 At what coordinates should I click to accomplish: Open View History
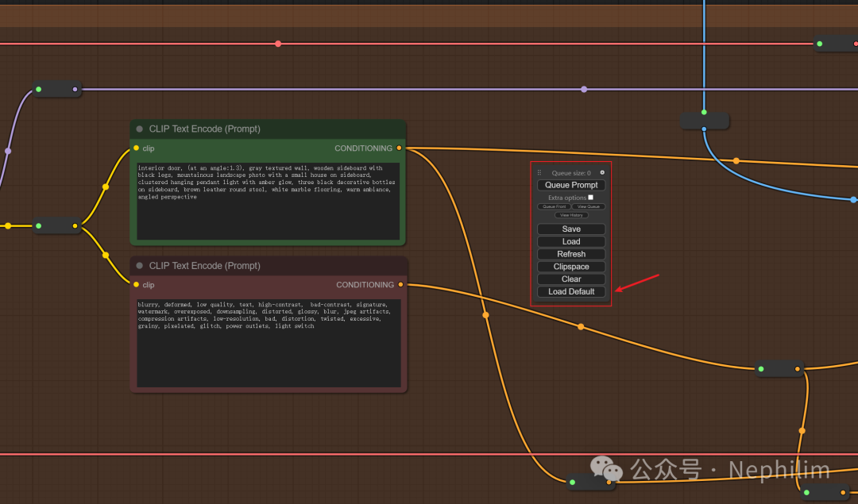tap(571, 215)
